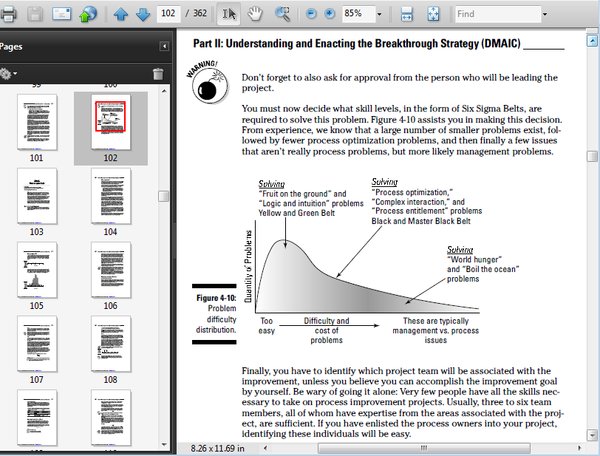
Task: Click the Print icon in toolbar
Action: pyautogui.click(x=8, y=14)
